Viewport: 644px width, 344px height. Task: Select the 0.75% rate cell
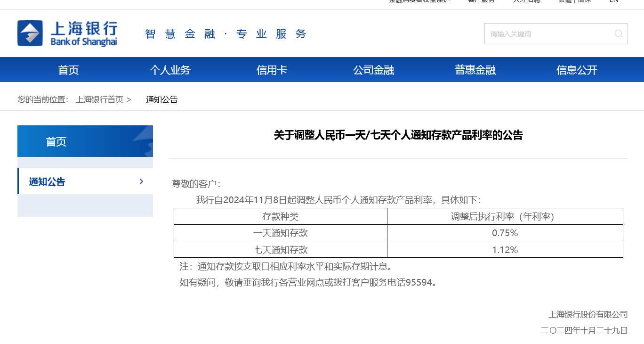coord(505,233)
